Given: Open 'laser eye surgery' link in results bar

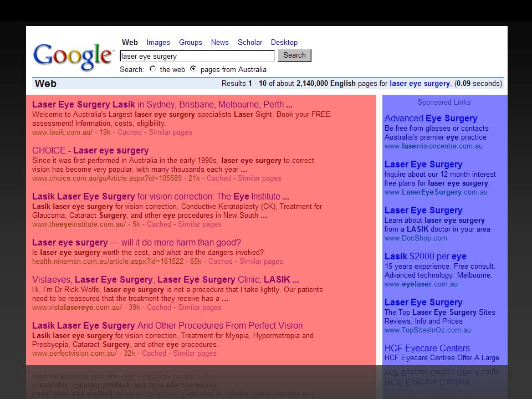Looking at the screenshot, I should pos(420,84).
